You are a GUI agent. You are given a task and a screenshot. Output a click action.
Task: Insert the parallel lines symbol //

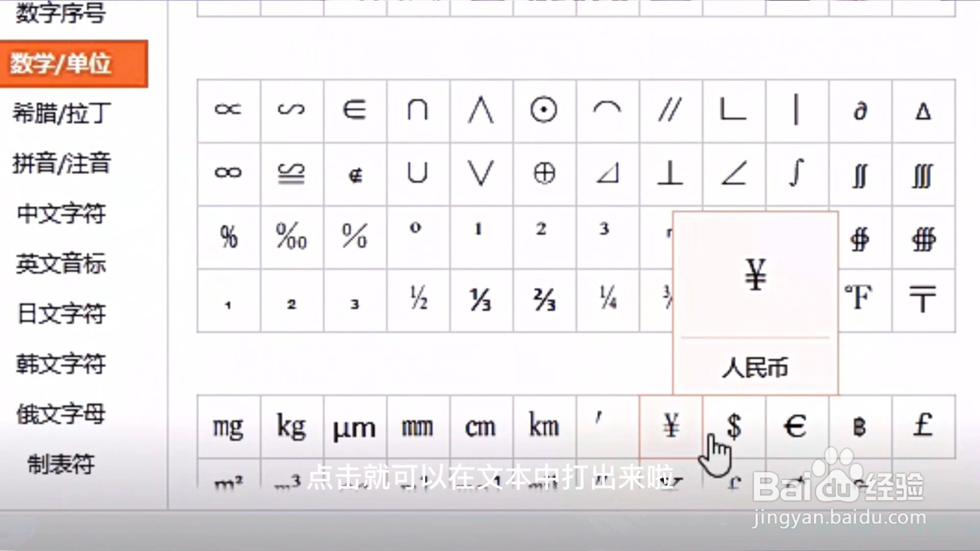click(x=670, y=111)
